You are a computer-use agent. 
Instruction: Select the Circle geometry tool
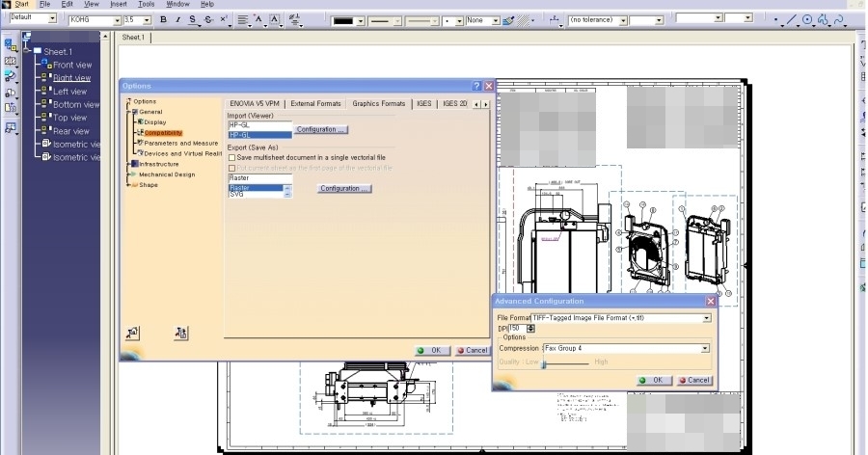tap(807, 20)
